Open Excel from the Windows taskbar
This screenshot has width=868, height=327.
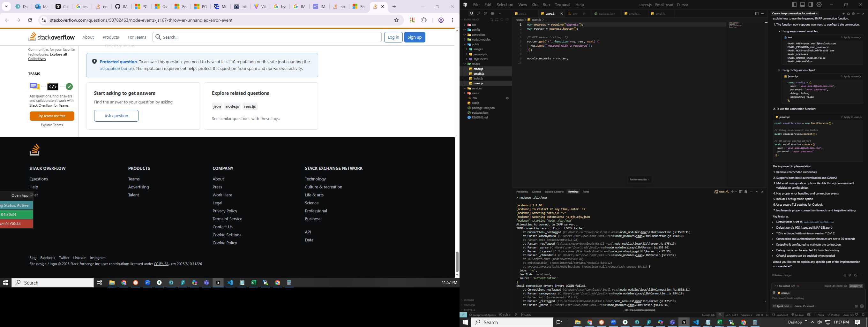[x=253, y=283]
